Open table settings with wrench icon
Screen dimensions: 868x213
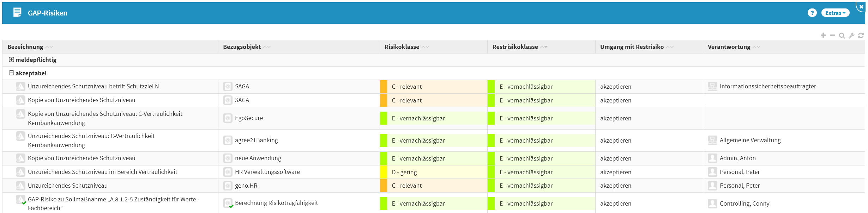(x=851, y=36)
